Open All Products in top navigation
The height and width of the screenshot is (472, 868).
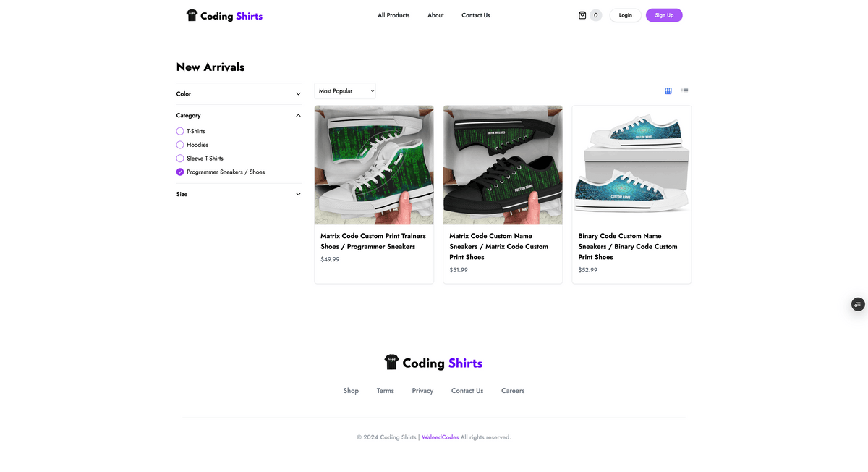click(393, 15)
